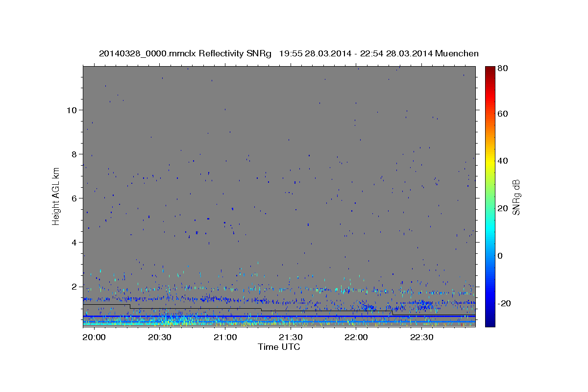Click the 21:00 time tick label

coord(225,338)
